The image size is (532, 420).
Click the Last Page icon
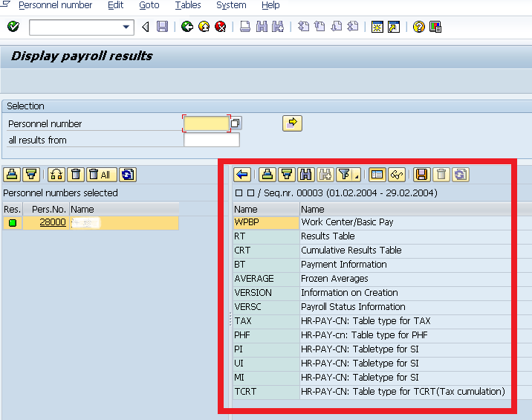[x=353, y=27]
